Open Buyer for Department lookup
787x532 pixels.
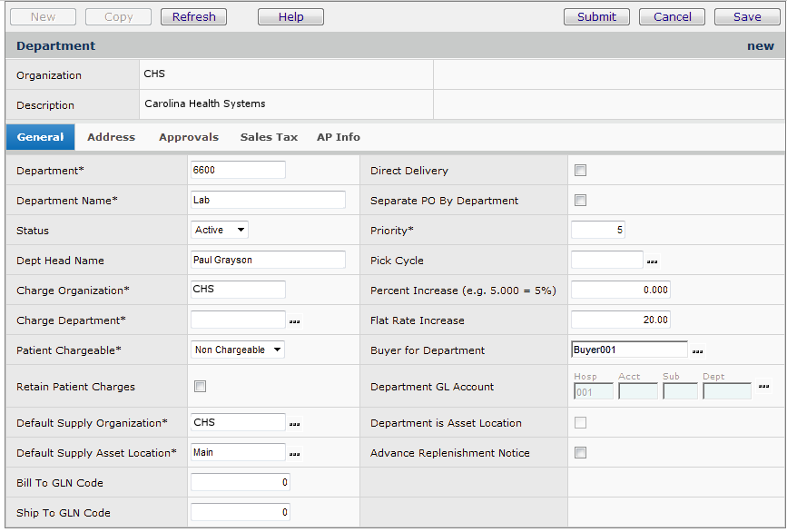(x=697, y=350)
